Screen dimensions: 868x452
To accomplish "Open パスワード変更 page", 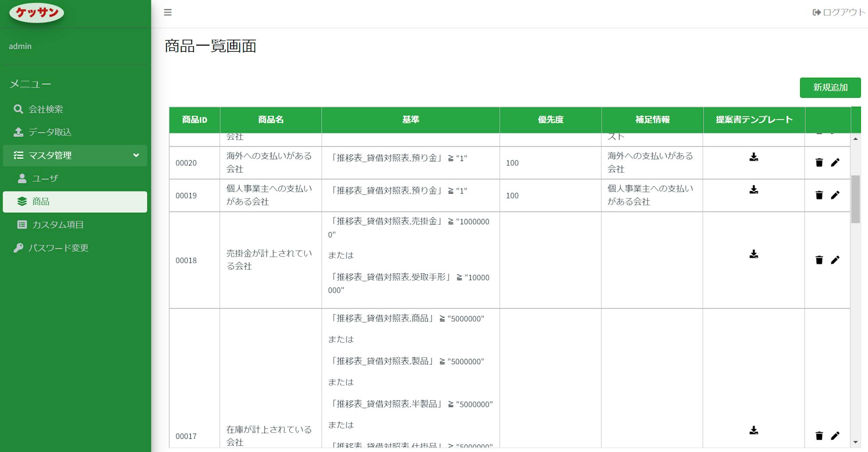I will [x=58, y=248].
